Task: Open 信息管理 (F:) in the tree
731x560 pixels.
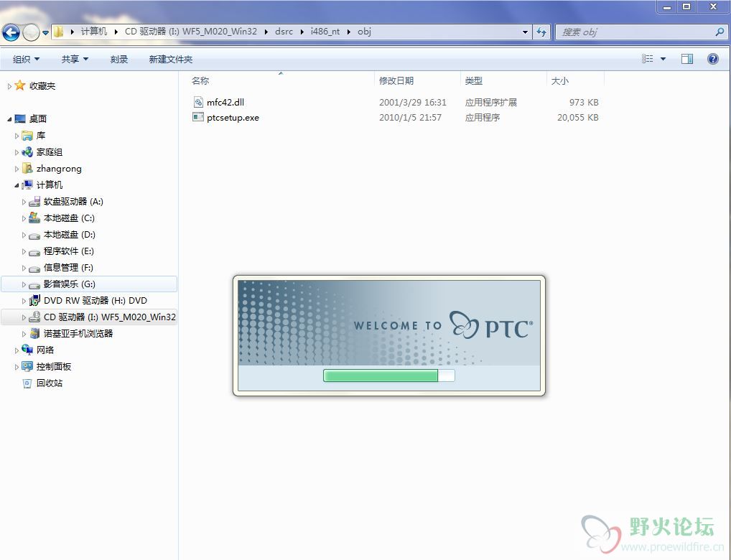Action: click(x=68, y=268)
